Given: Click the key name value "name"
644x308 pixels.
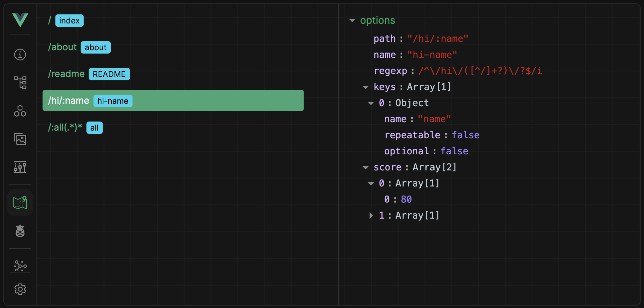Looking at the screenshot, I should (x=434, y=119).
